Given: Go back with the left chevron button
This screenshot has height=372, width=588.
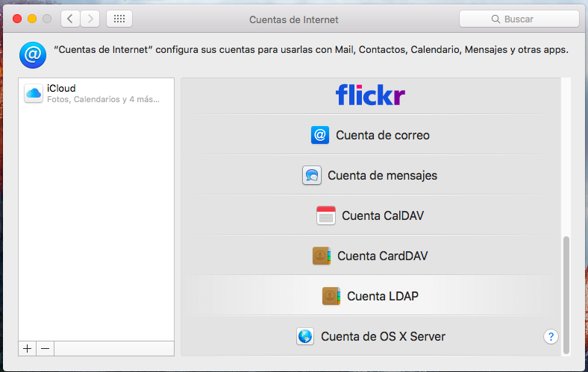Looking at the screenshot, I should click(x=70, y=19).
